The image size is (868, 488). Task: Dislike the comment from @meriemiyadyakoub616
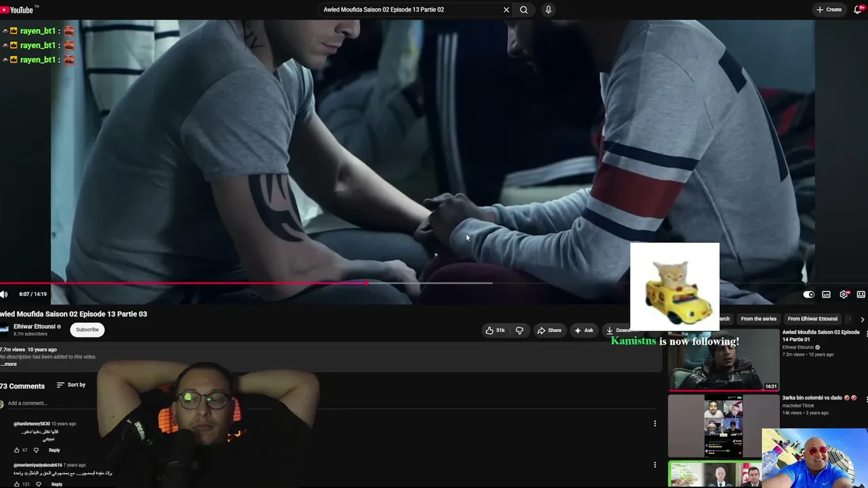pos(39,484)
